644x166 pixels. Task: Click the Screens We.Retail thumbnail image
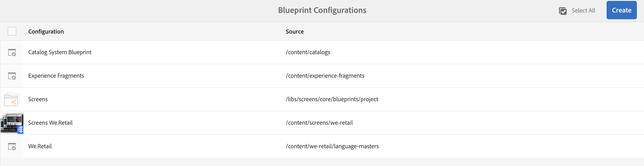pyautogui.click(x=12, y=123)
